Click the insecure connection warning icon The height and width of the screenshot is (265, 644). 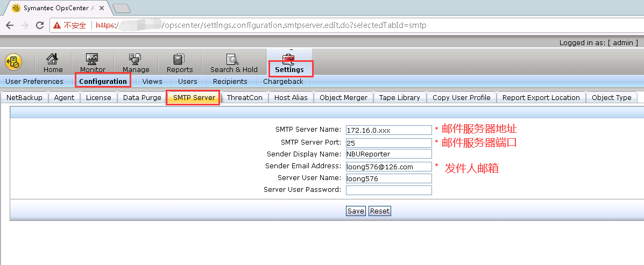coord(57,25)
